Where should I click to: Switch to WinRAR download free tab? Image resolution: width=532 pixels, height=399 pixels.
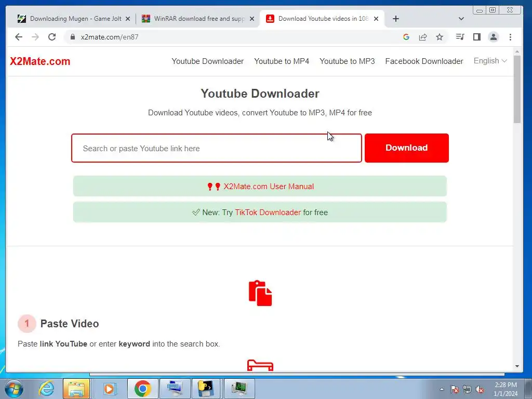click(197, 19)
